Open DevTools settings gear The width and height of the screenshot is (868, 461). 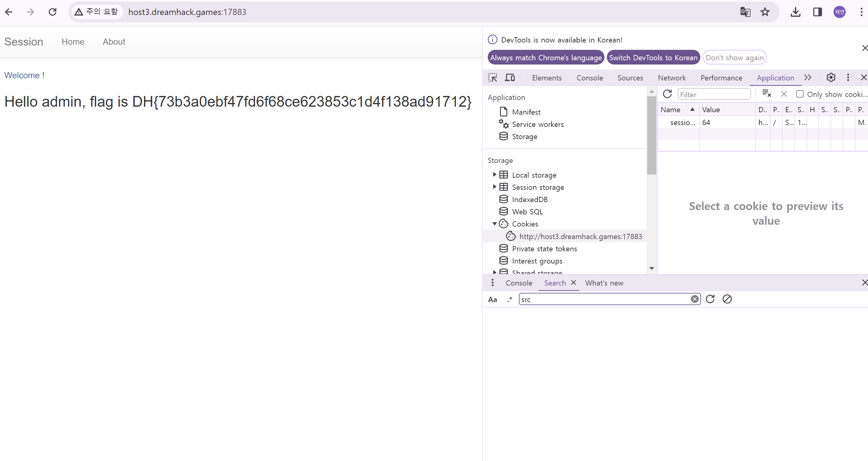(x=831, y=78)
